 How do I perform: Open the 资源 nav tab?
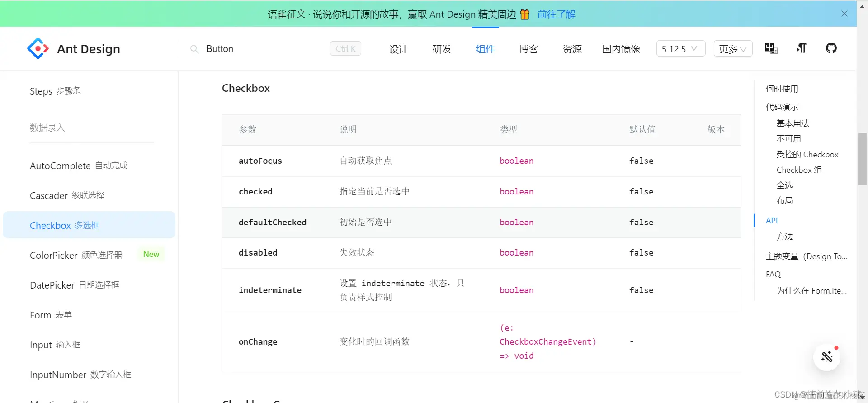572,49
